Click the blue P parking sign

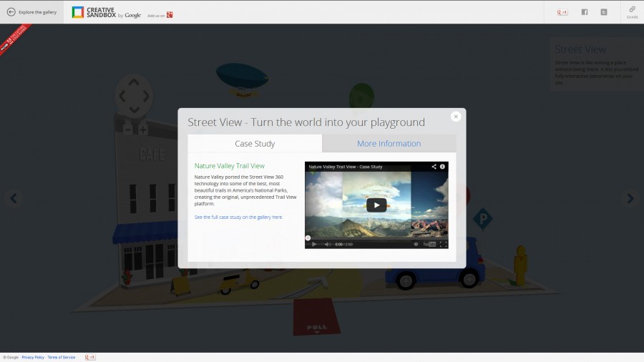pos(482,219)
